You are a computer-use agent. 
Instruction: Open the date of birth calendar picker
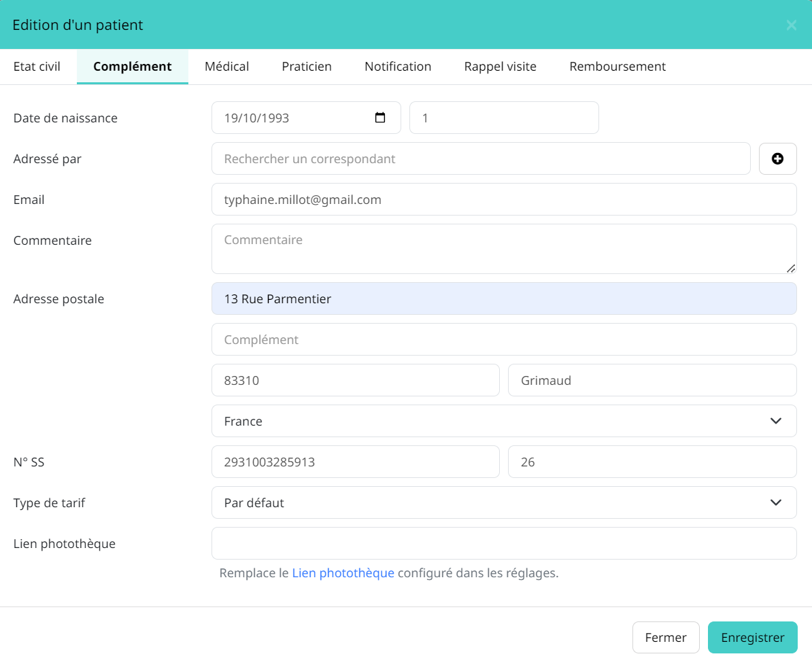point(380,118)
